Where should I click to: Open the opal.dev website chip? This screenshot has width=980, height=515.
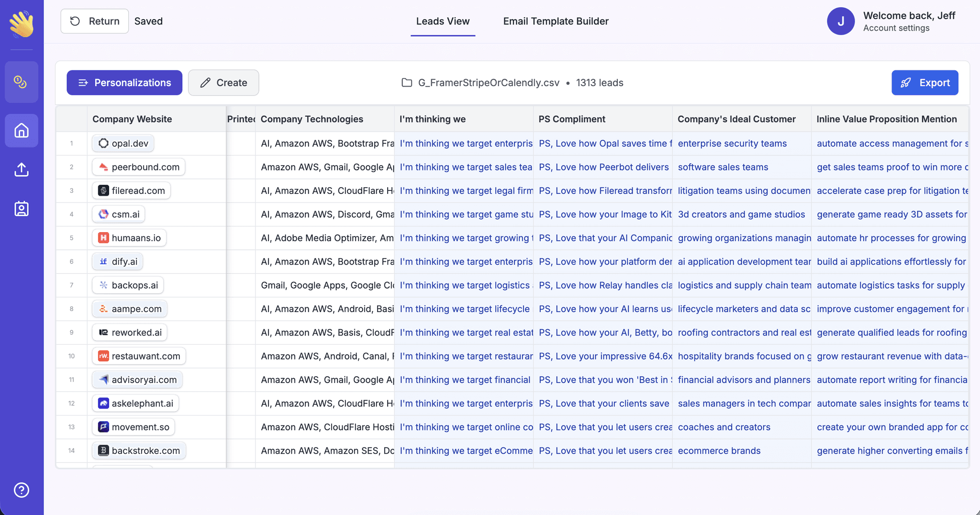click(123, 144)
